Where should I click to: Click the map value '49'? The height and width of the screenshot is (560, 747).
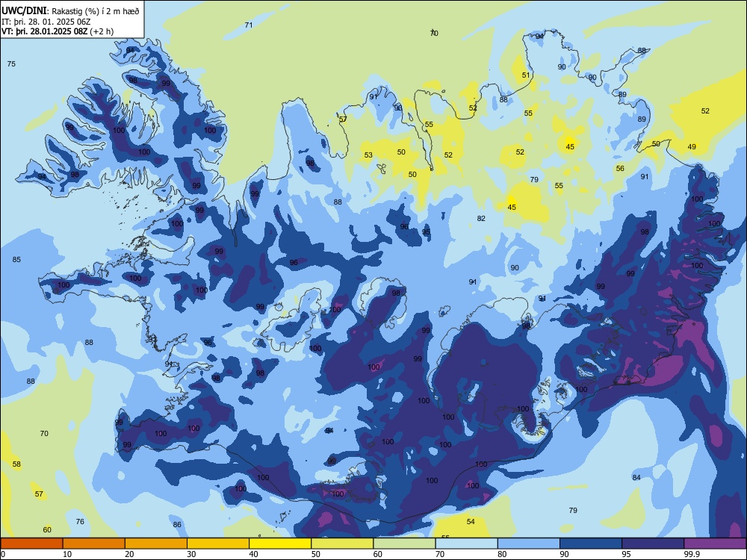(x=692, y=146)
